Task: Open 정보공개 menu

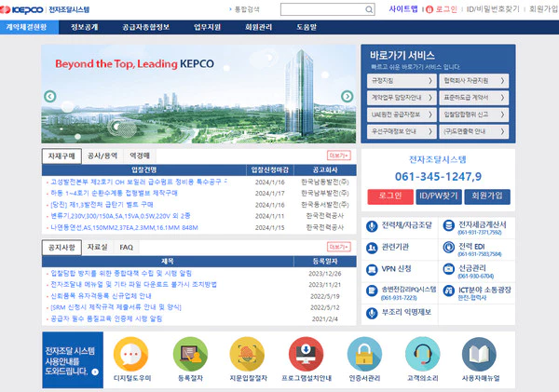Action: click(85, 27)
